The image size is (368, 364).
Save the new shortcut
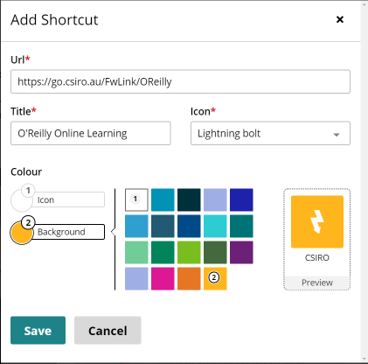point(38,330)
